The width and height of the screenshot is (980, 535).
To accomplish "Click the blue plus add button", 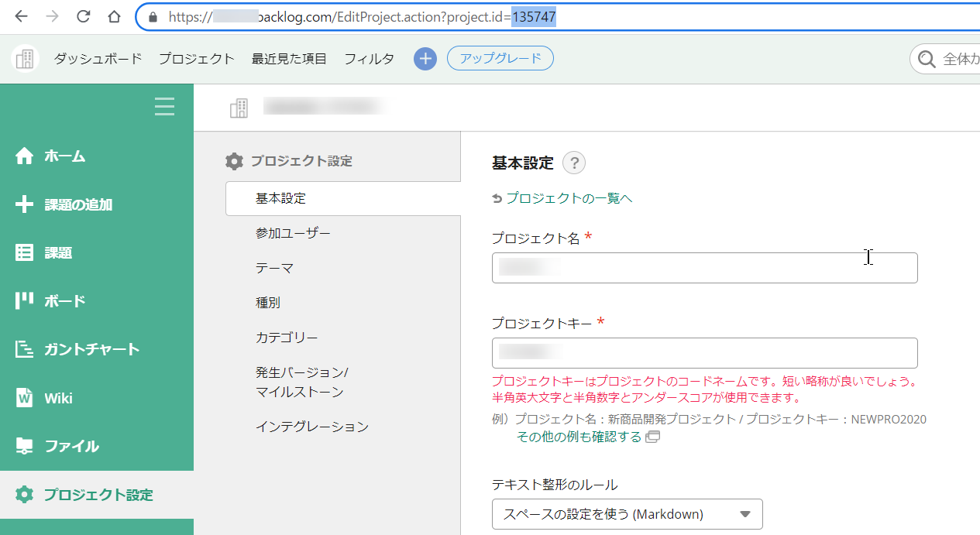I will pos(425,59).
